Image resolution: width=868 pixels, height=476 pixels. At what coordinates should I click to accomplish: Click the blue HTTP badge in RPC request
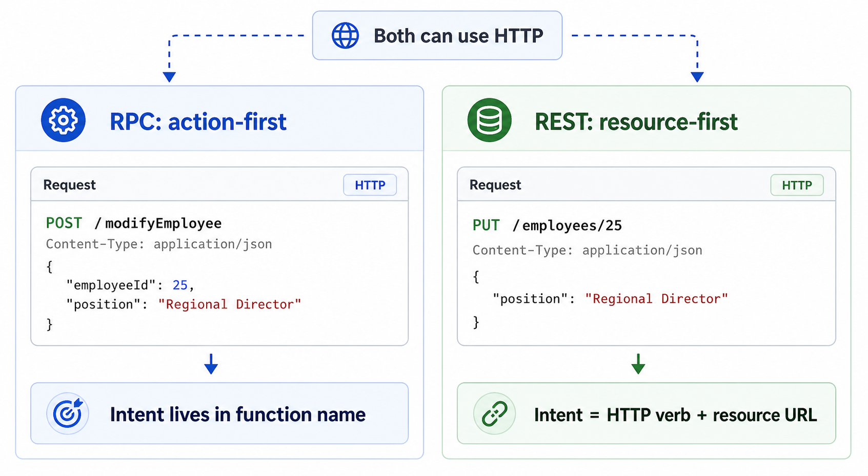click(x=370, y=185)
